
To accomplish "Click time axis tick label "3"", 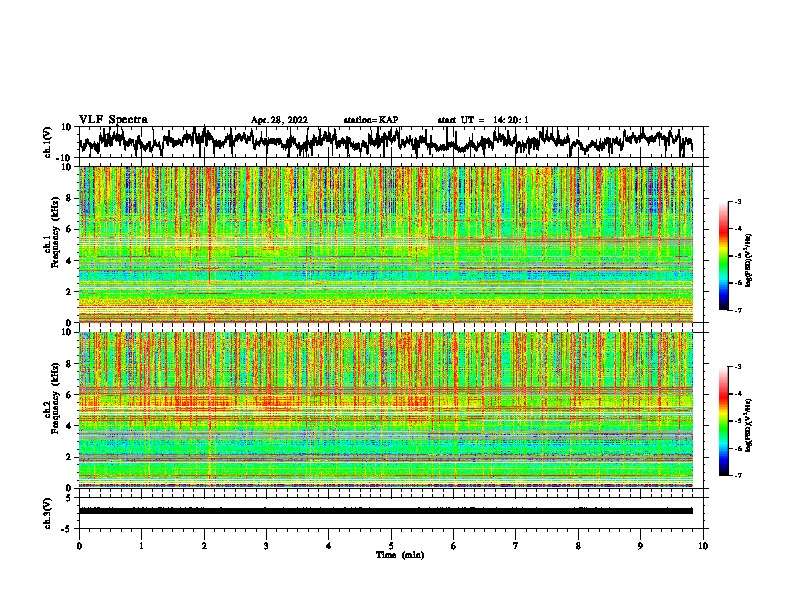I will (x=266, y=546).
